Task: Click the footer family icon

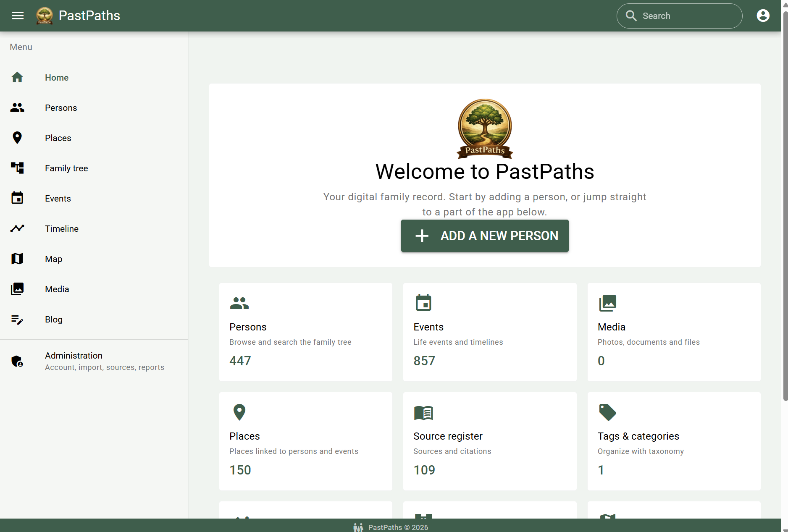Action: [358, 527]
